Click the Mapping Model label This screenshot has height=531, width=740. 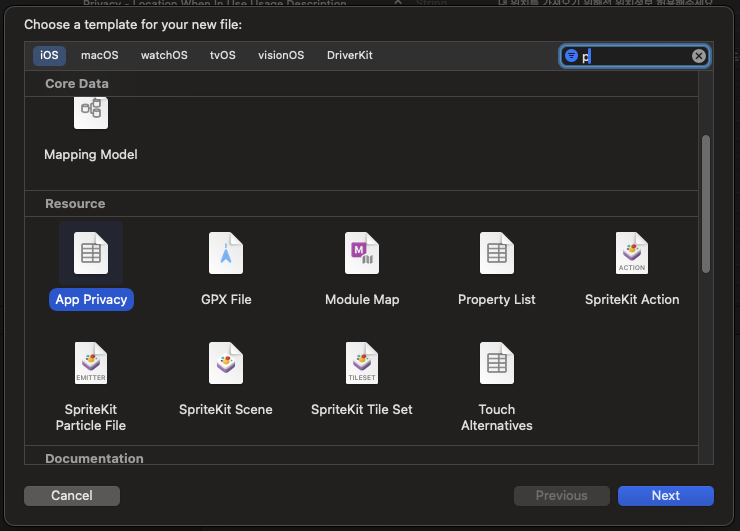pos(91,155)
